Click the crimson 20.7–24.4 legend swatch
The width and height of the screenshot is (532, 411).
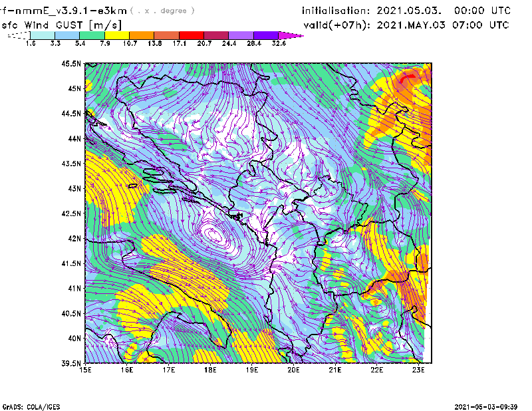216,35
